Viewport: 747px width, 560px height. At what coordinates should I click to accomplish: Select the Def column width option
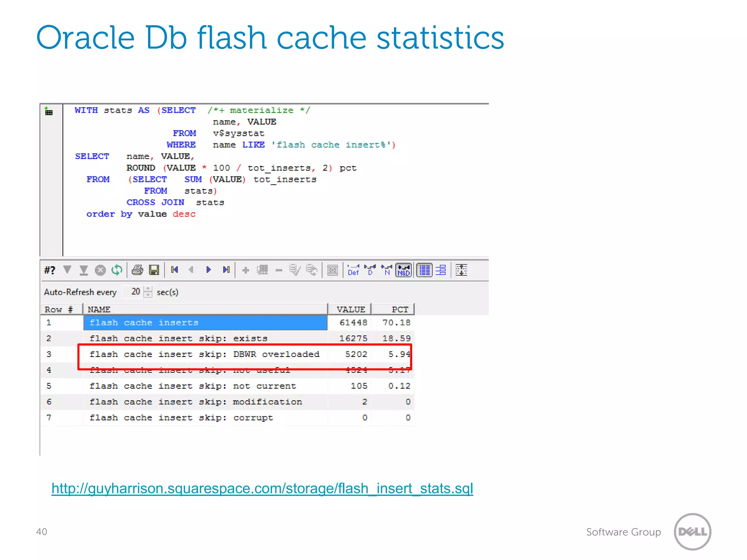pyautogui.click(x=353, y=270)
